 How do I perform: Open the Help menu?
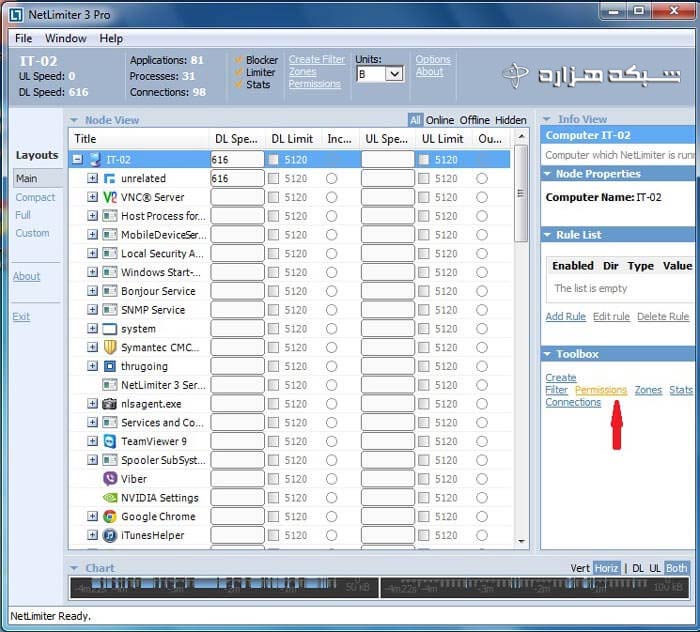click(x=111, y=38)
